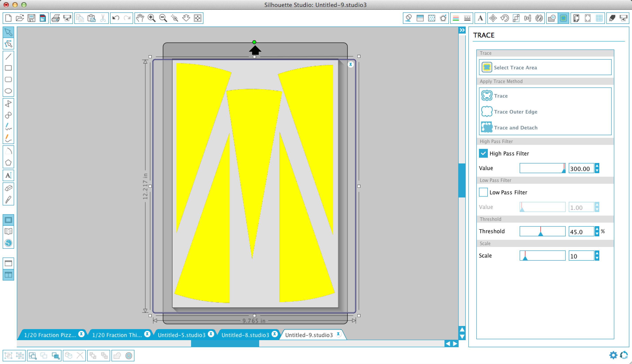Screen dimensions: 632x364
Task: Select the Knife tool
Action: [8, 200]
